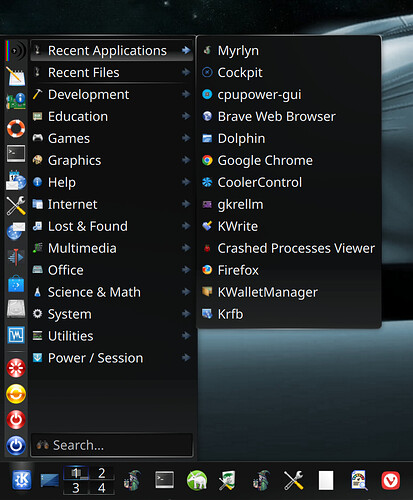The width and height of the screenshot is (413, 500).
Task: Switch to virtual desktop 2 in pager
Action: pos(102,473)
